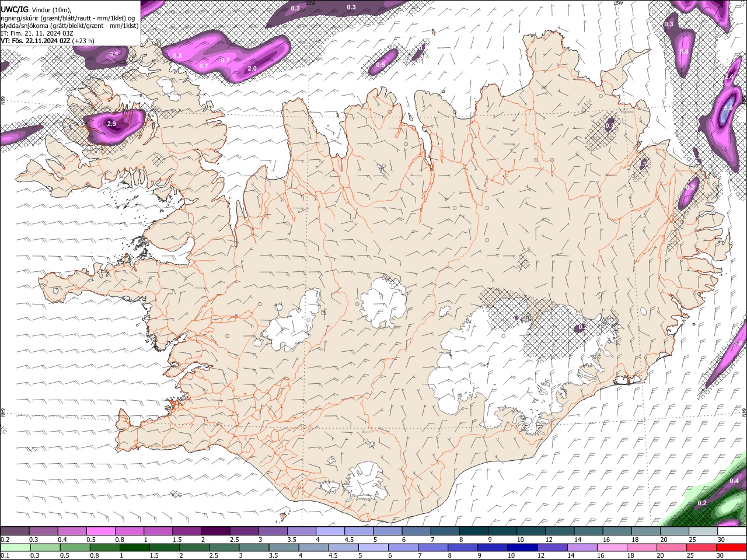Pick pale lavender 4 swatch in snow scale

point(329,531)
